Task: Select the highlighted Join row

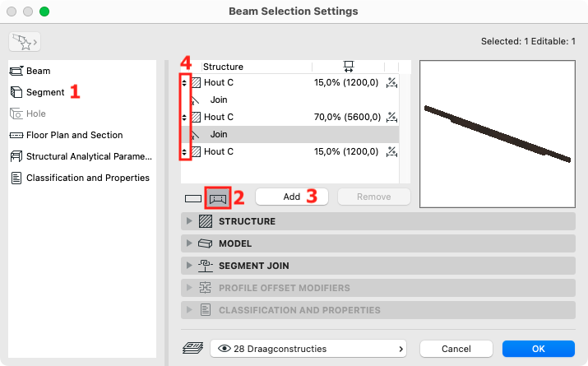Action: click(289, 134)
